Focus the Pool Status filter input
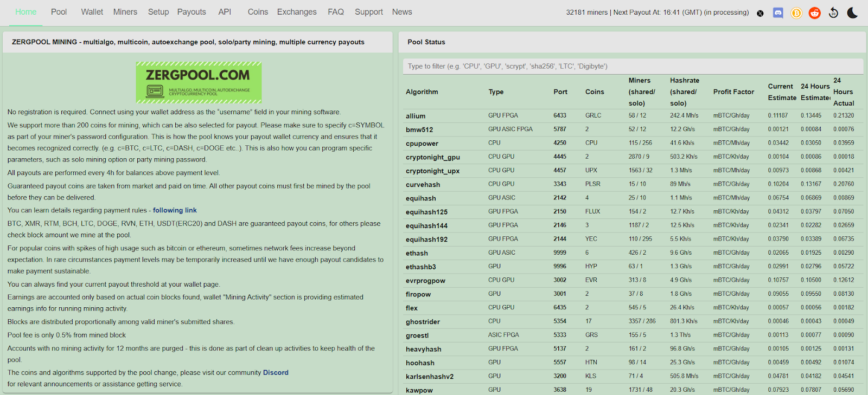 pos(633,66)
